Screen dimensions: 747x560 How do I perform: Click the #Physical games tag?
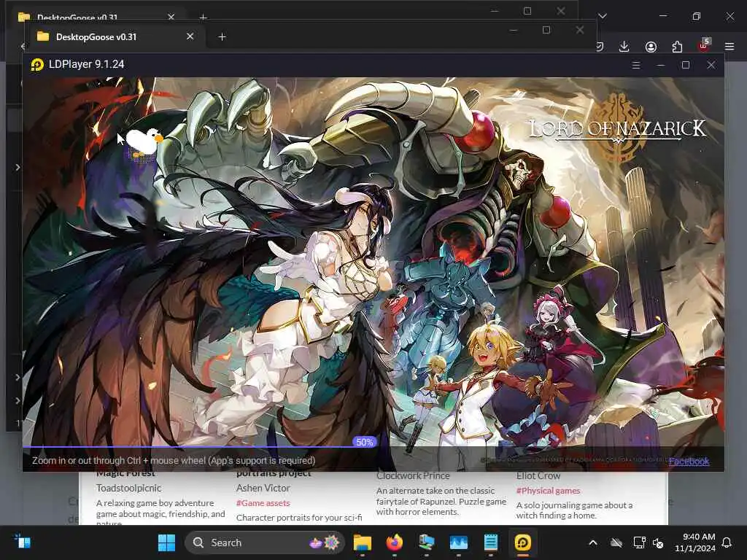point(549,491)
